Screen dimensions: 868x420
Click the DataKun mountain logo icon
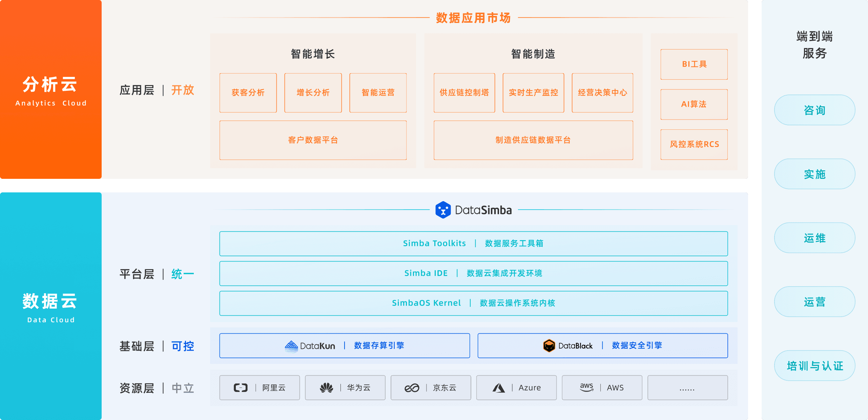tap(291, 346)
